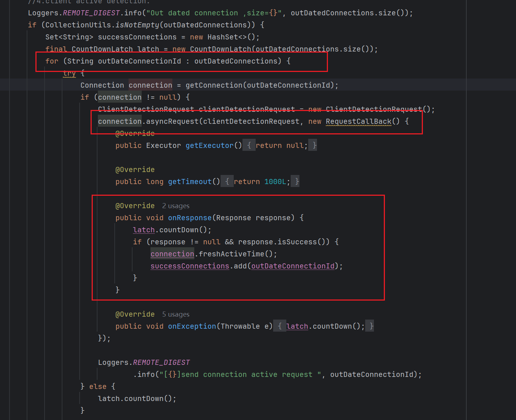The height and width of the screenshot is (420, 516).
Task: Click the else keyword
Action: pyautogui.click(x=98, y=386)
